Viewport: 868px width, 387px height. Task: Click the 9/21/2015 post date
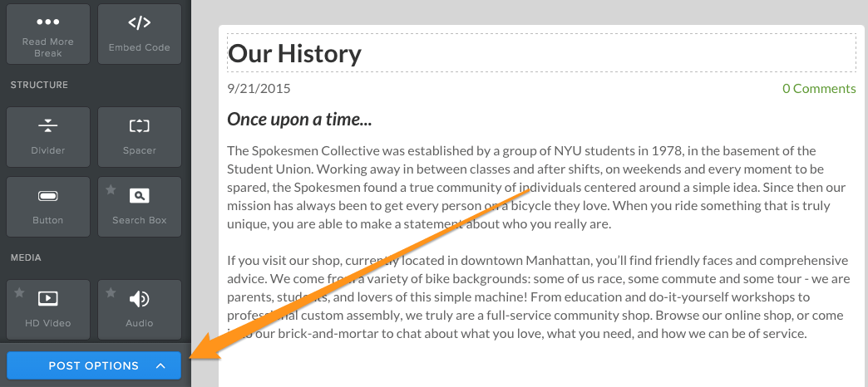pyautogui.click(x=259, y=89)
